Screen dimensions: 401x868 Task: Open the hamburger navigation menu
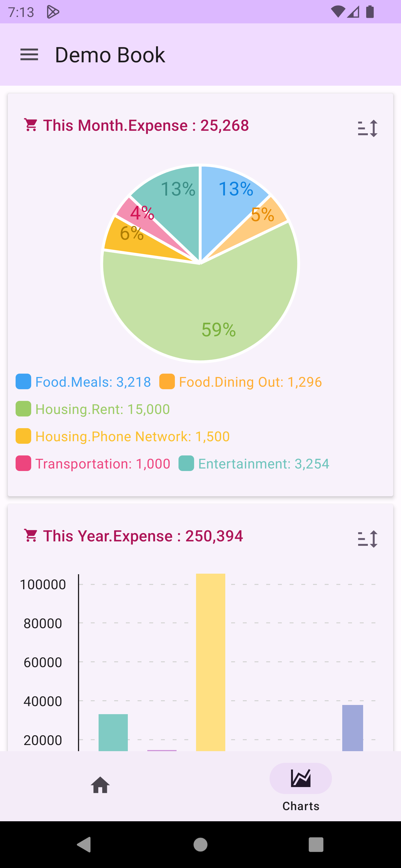pyautogui.click(x=29, y=55)
